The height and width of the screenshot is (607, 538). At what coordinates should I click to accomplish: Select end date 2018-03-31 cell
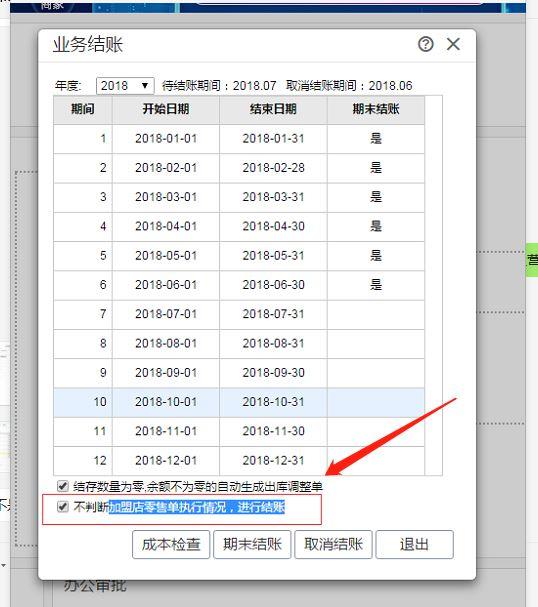(x=273, y=197)
